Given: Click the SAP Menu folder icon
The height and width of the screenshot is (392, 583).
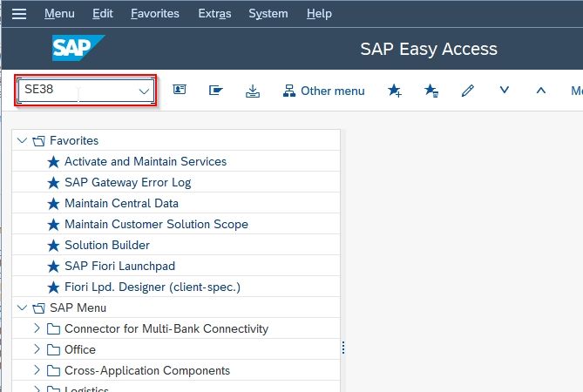Looking at the screenshot, I should click(x=38, y=308).
